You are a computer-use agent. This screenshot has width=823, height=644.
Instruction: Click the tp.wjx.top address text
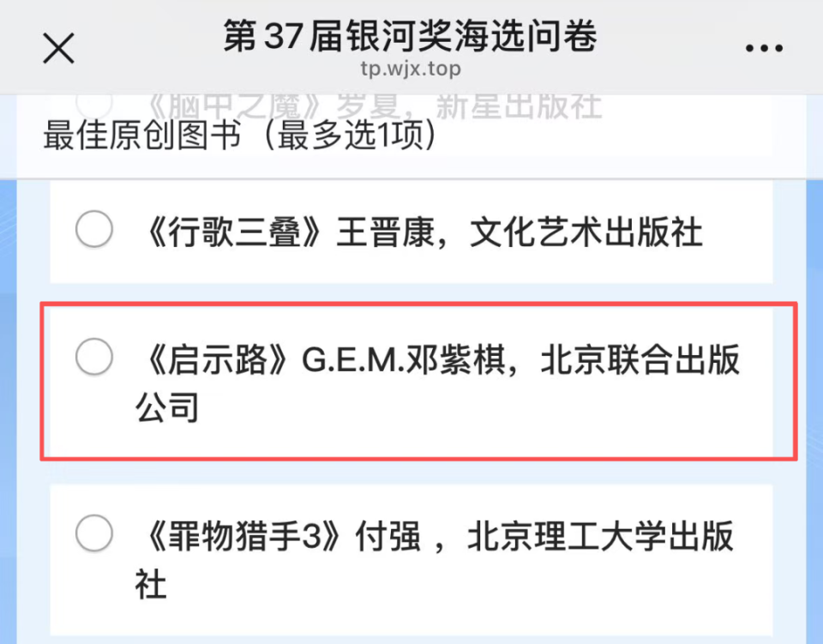click(411, 69)
